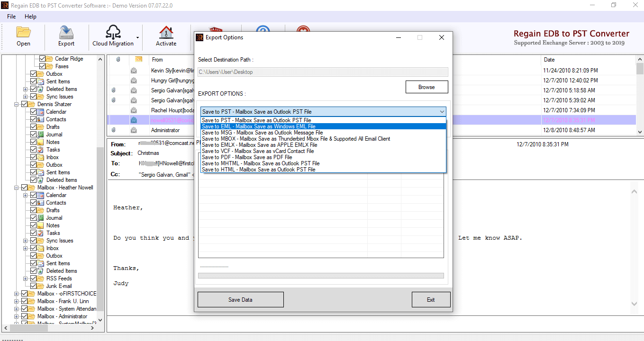Click the Cedar Ridge folder icon
Screen dimensions: 644x341
(x=49, y=59)
